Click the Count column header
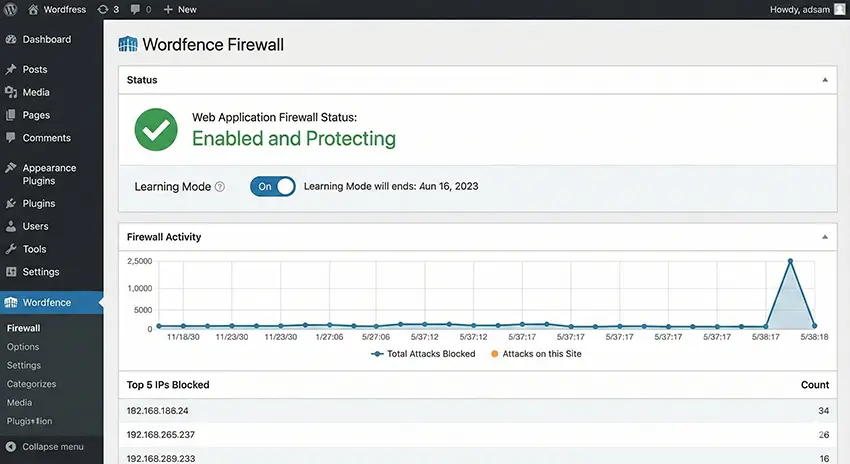This screenshot has height=464, width=850. tap(815, 385)
